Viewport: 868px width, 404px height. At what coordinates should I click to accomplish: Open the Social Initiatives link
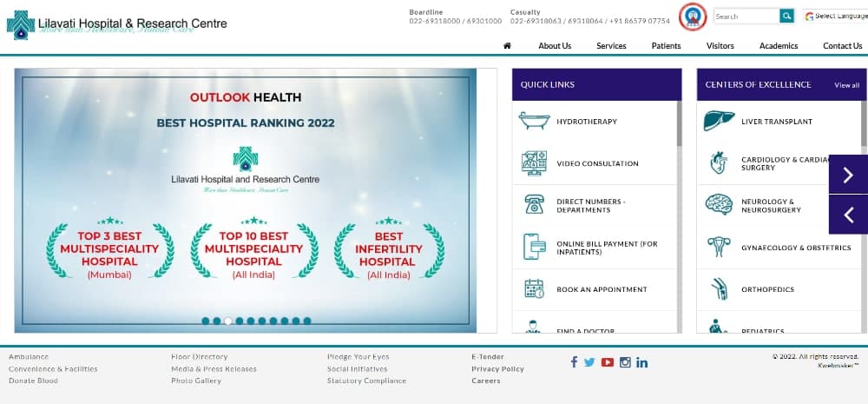click(357, 368)
